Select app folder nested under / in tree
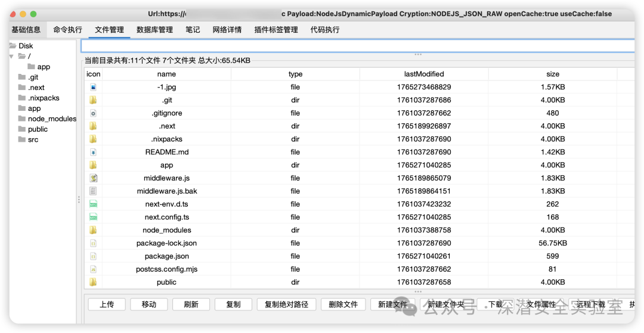The image size is (644, 333). (x=44, y=67)
